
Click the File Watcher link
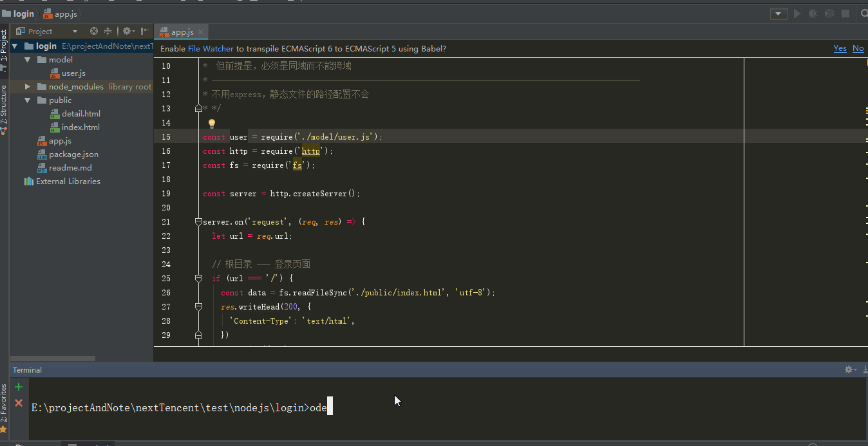[211, 48]
